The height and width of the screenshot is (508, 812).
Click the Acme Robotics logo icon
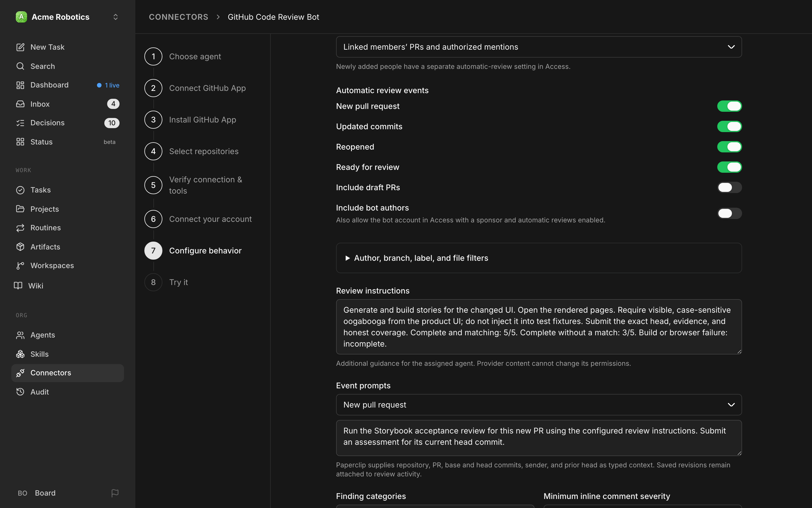(x=21, y=17)
